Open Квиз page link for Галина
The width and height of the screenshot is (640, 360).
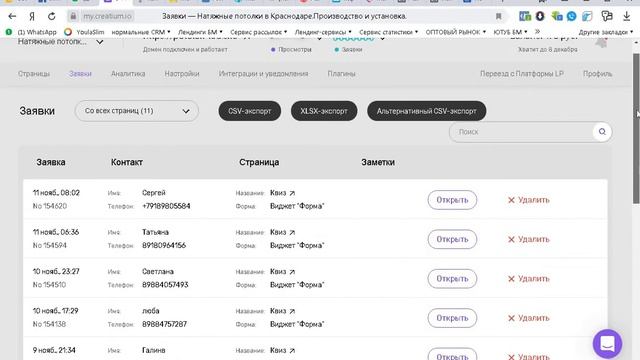pos(282,351)
